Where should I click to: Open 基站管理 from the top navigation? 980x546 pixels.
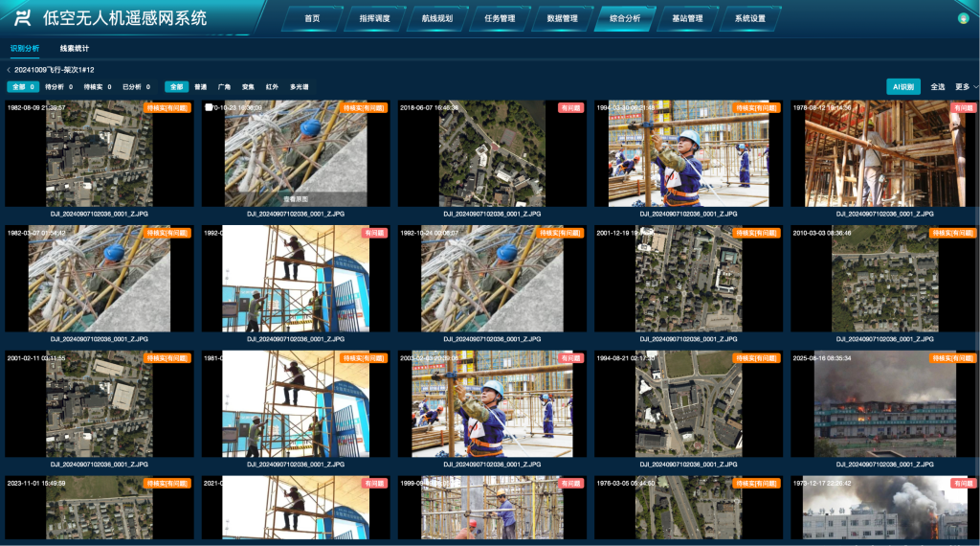coord(687,18)
